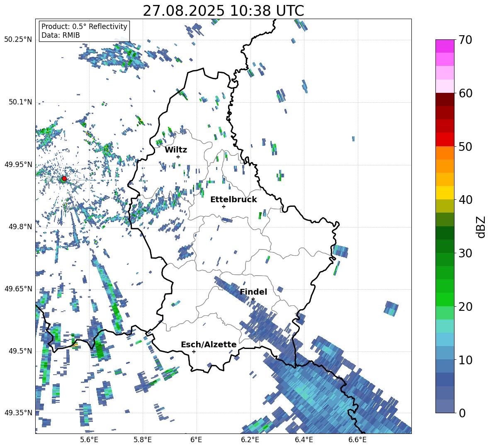
Task: Click the 49.5°N latitude label
Action: [x=20, y=351]
